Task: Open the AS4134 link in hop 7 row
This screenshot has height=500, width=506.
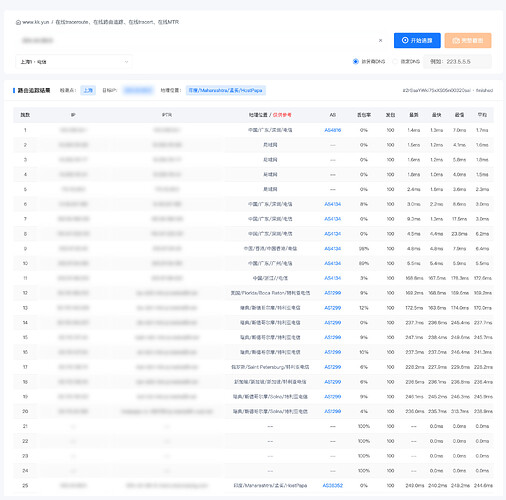Action: [333, 219]
